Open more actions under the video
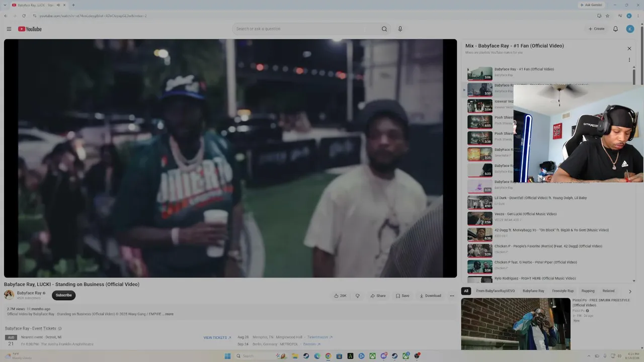The height and width of the screenshot is (362, 644). [x=452, y=296]
